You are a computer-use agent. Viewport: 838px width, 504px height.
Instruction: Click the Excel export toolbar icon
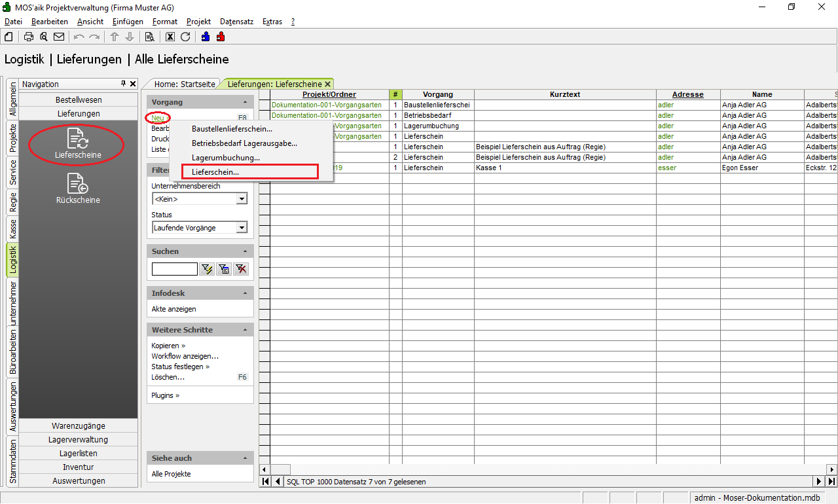click(170, 37)
